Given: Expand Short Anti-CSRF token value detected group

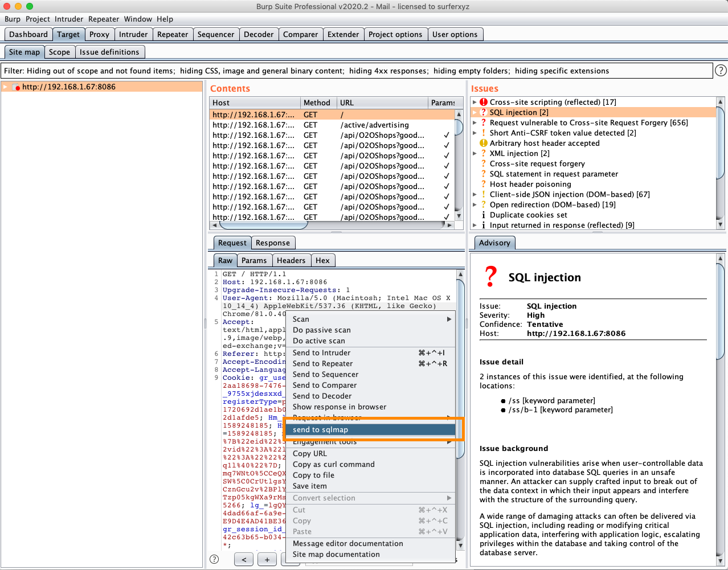Looking at the screenshot, I should pyautogui.click(x=475, y=133).
